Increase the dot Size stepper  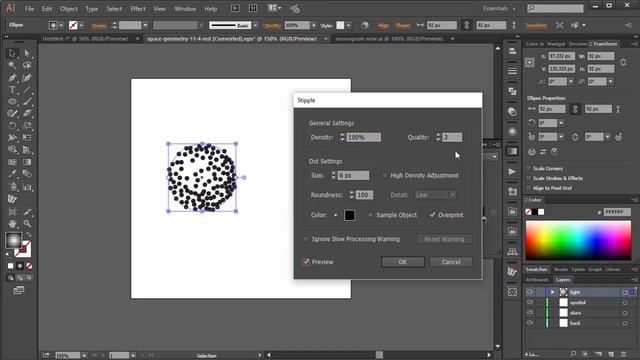(333, 173)
